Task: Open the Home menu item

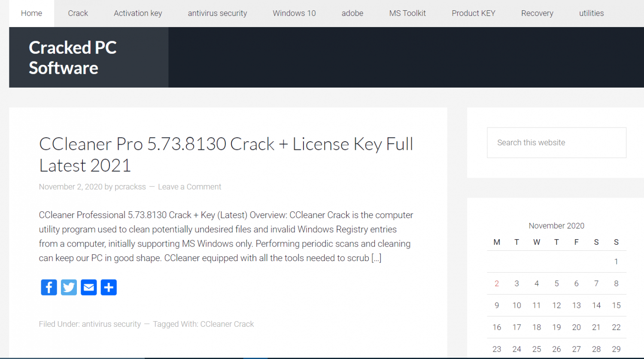Action: [x=31, y=13]
